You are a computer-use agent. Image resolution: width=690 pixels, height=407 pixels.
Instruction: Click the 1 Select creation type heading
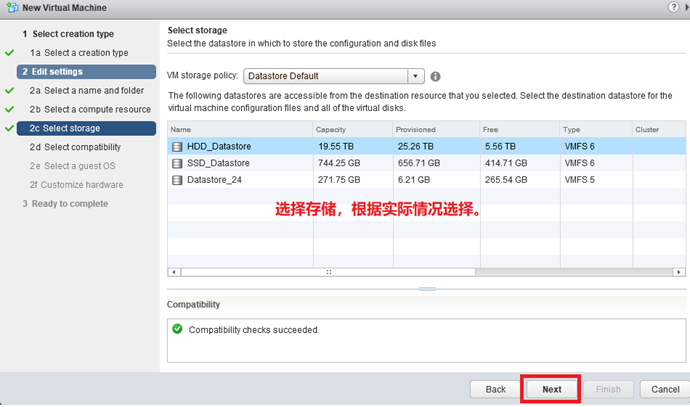[68, 34]
